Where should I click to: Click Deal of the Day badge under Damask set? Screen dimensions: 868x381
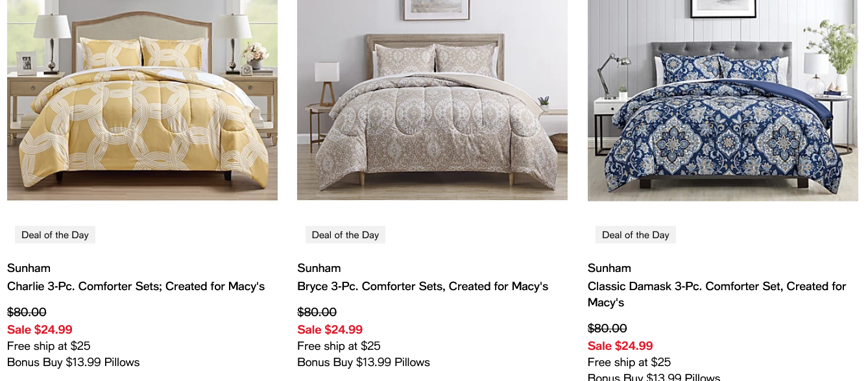[635, 235]
